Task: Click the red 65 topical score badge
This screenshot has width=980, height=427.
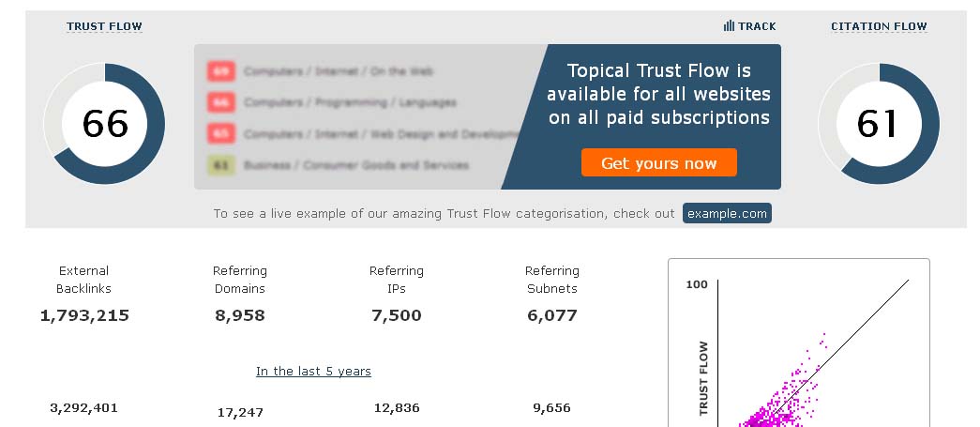Action: [221, 134]
